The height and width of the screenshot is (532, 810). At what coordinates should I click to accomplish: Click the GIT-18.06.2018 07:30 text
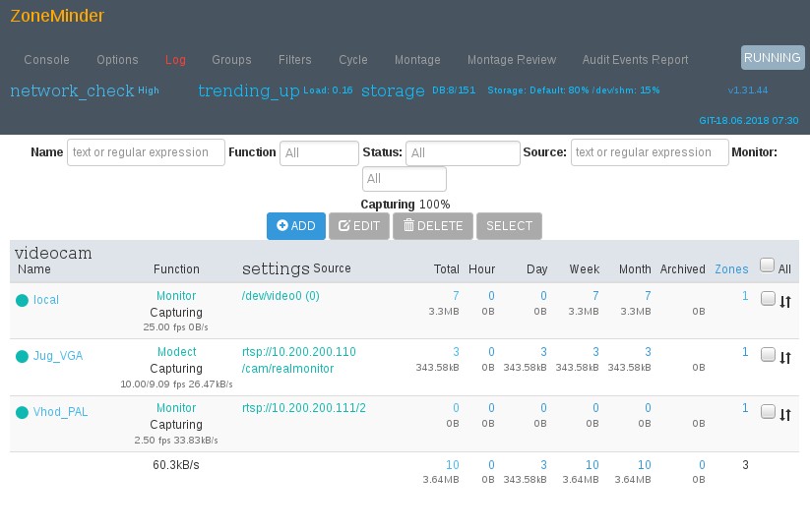(749, 121)
